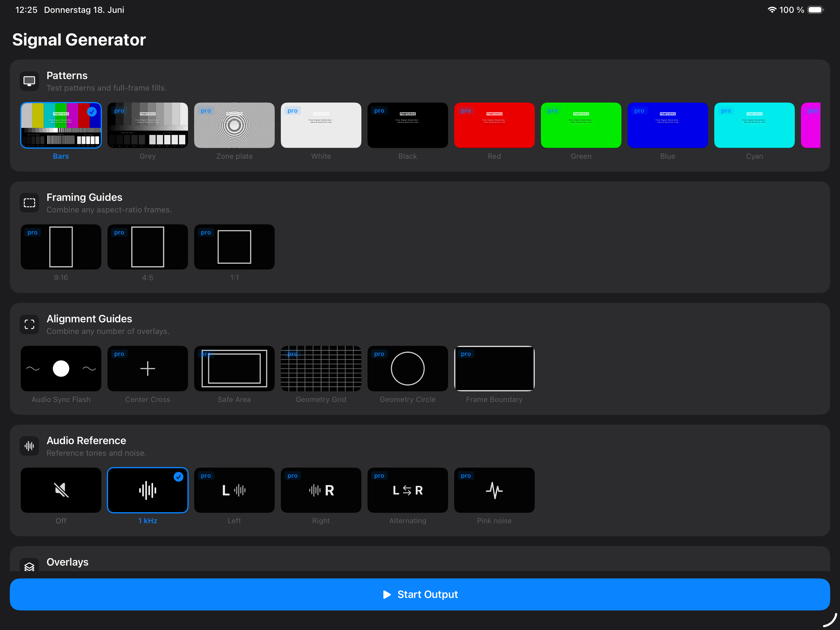Click the checkmark on Bars thumbnail

click(x=92, y=112)
